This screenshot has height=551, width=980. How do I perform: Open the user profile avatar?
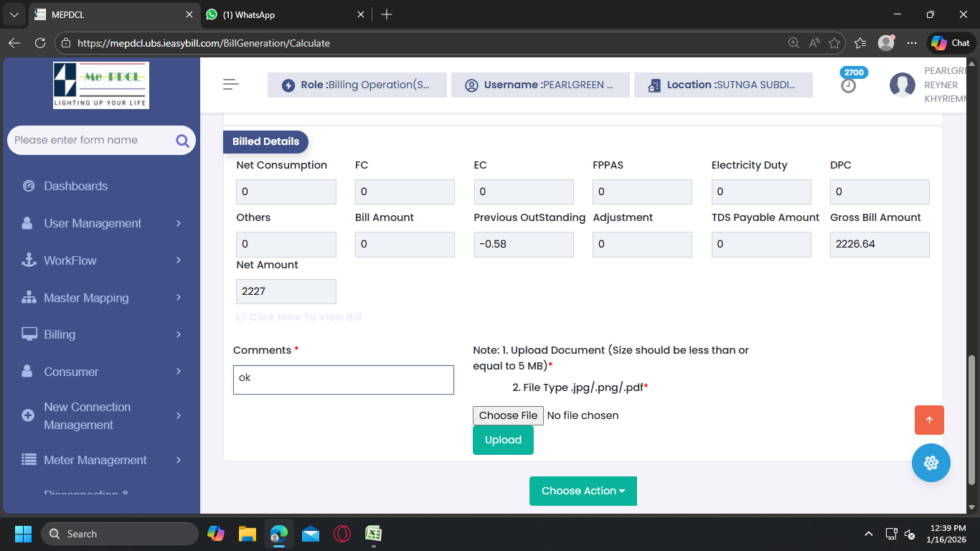tap(902, 85)
